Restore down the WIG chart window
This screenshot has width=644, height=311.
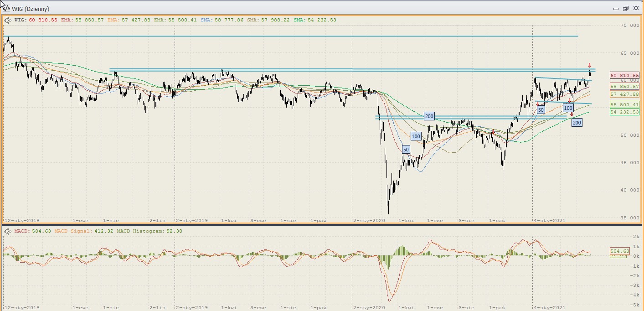[625, 8]
